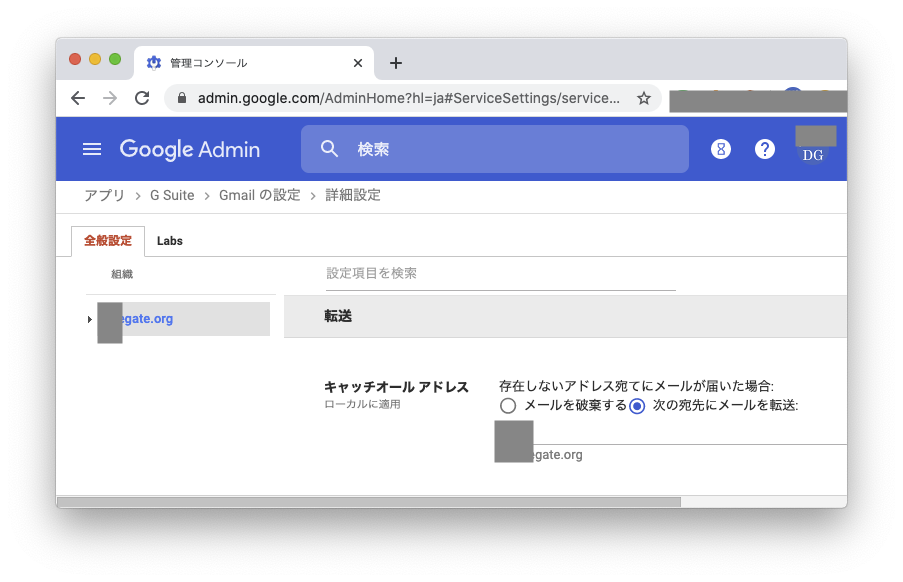Open the help question mark icon
This screenshot has width=903, height=582.
coord(765,149)
